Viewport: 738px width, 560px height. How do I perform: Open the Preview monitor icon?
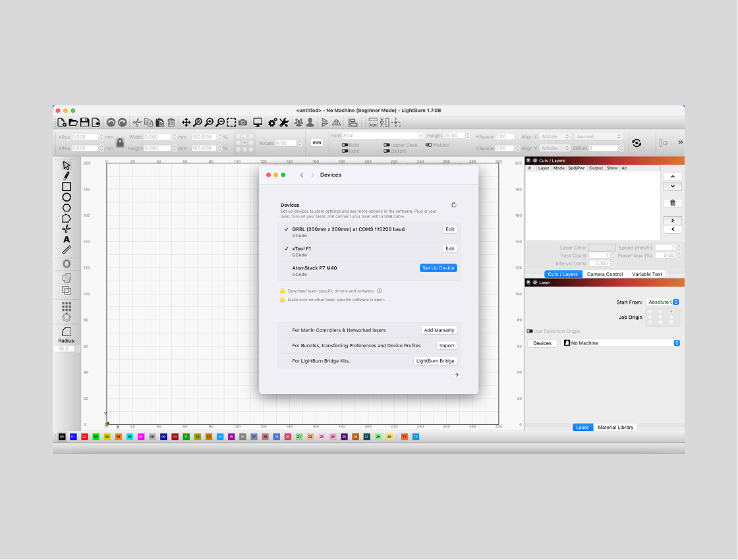click(x=258, y=123)
